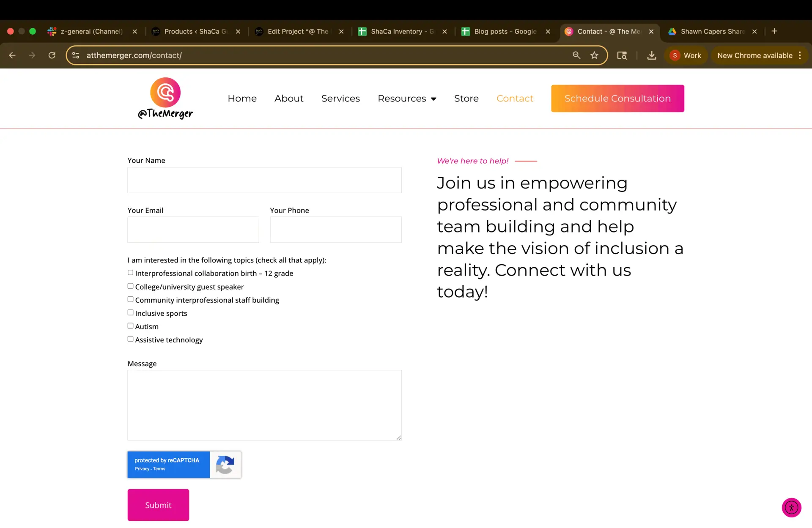View site information icon in the address bar
Image resolution: width=812 pixels, height=528 pixels.
click(76, 55)
